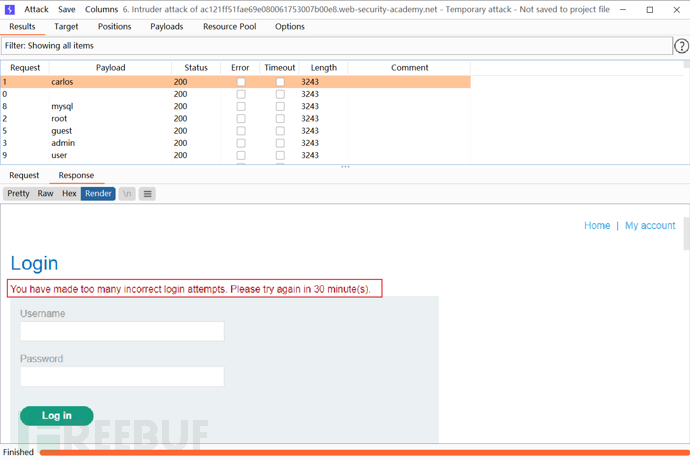The width and height of the screenshot is (690, 460).
Task: Open the filter help question mark icon
Action: point(682,46)
